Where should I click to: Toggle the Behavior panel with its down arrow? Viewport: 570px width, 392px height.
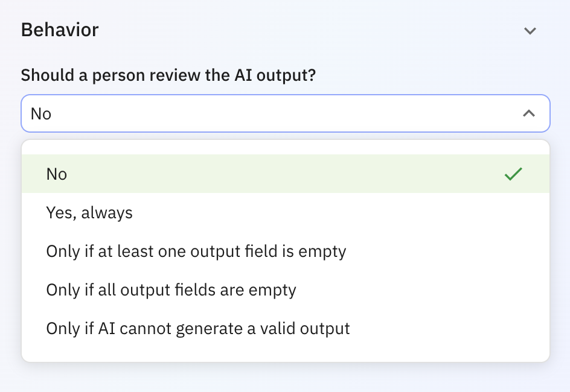click(x=530, y=31)
